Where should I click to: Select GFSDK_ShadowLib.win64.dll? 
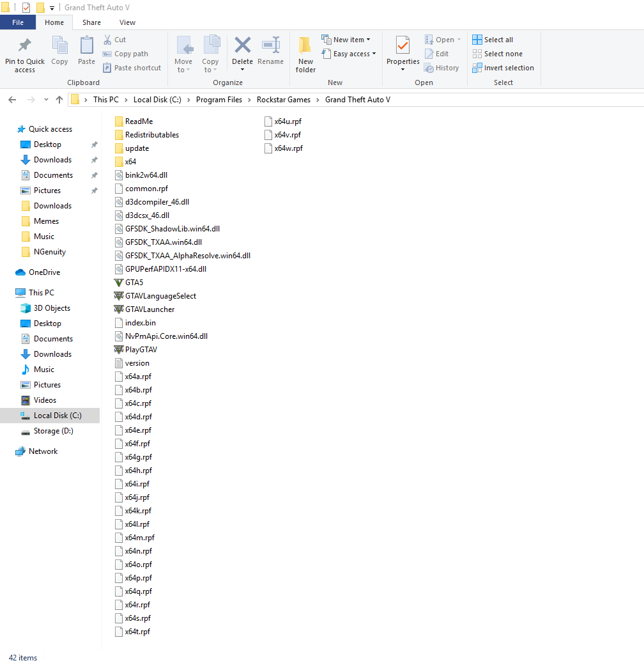tap(167, 229)
